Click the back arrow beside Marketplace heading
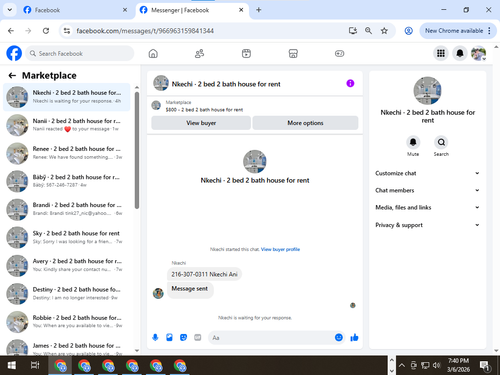This screenshot has width=500, height=375. pos(12,76)
